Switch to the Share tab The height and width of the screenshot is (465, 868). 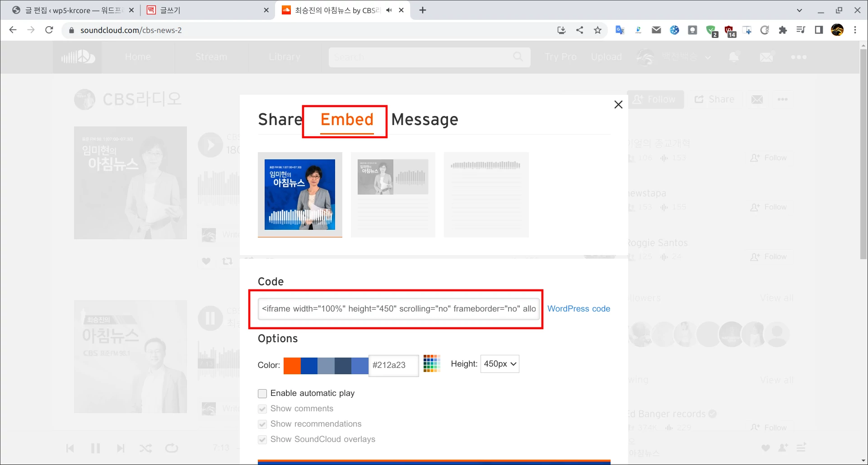280,120
